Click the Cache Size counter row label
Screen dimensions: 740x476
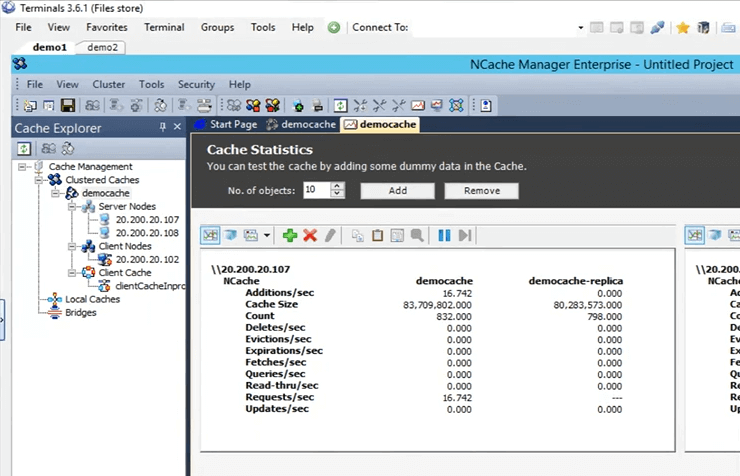click(271, 304)
